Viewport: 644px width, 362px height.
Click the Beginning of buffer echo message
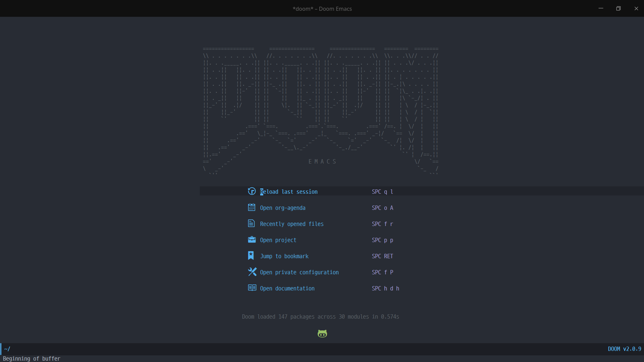(x=32, y=358)
